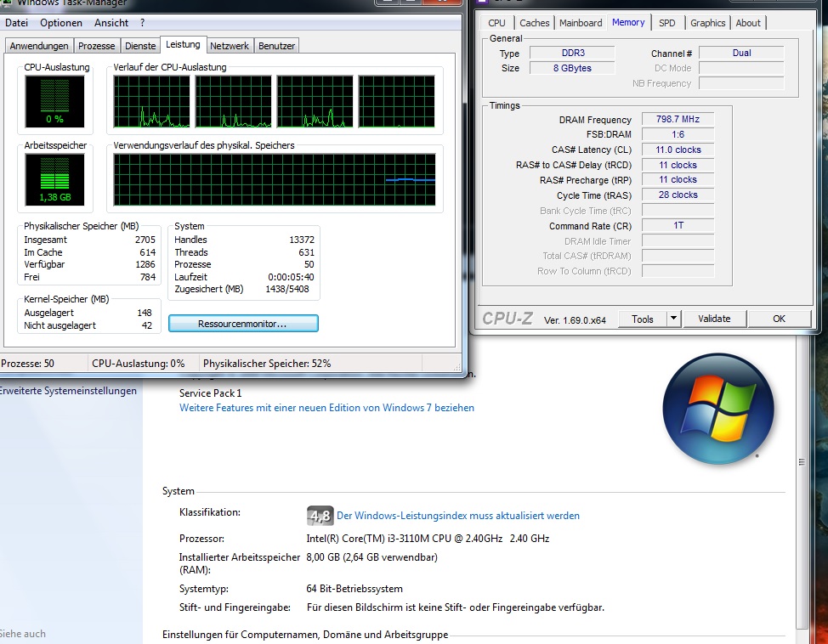Click the processor text Intel Core i3-3110M
This screenshot has width=828, height=644.
click(x=428, y=539)
